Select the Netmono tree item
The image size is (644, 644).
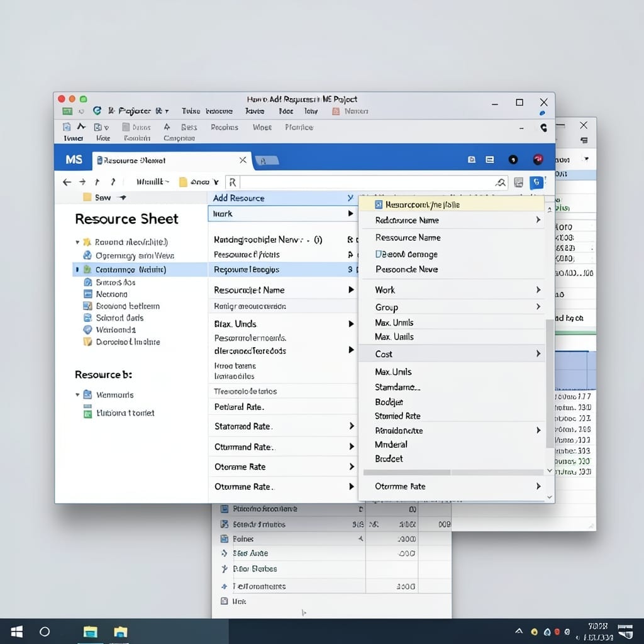111,294
